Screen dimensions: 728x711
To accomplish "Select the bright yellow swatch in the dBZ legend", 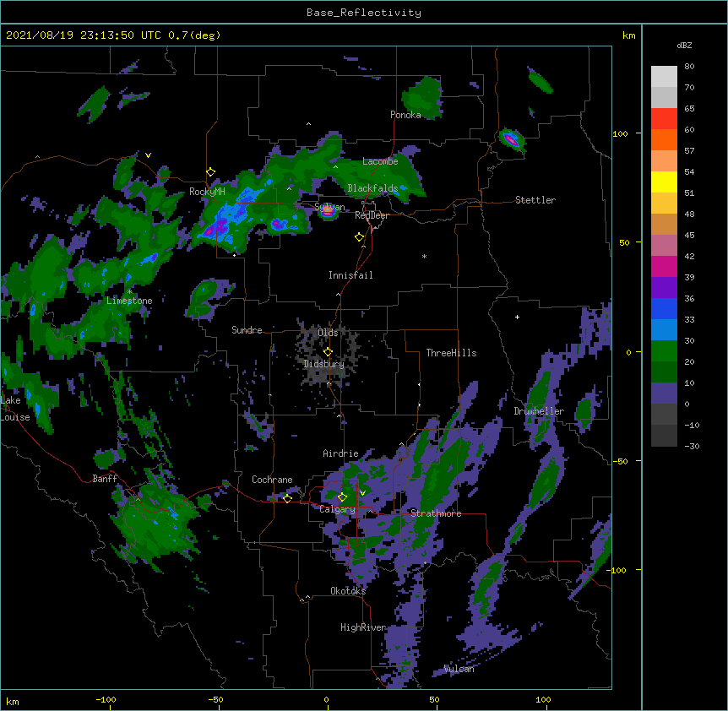I will (664, 182).
